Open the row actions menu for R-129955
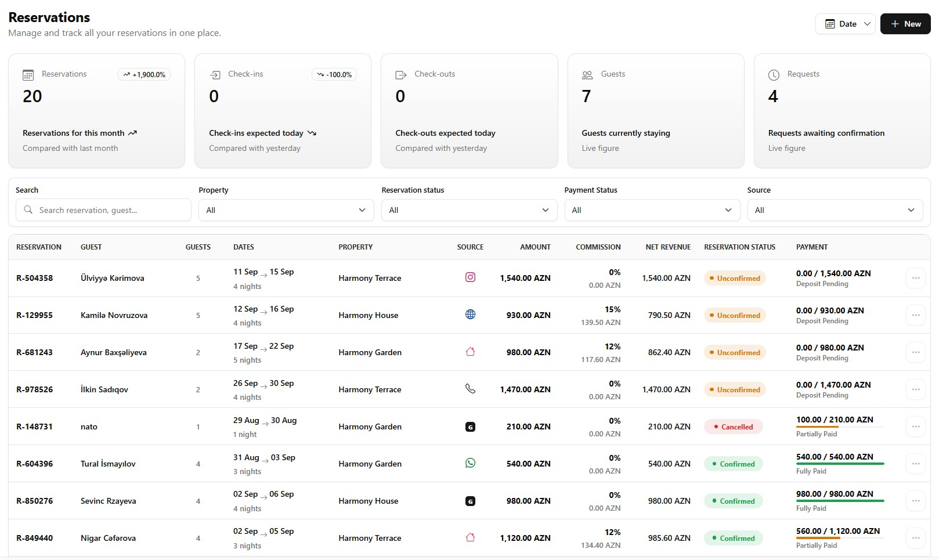Viewport: 939px width, 560px height. (915, 315)
